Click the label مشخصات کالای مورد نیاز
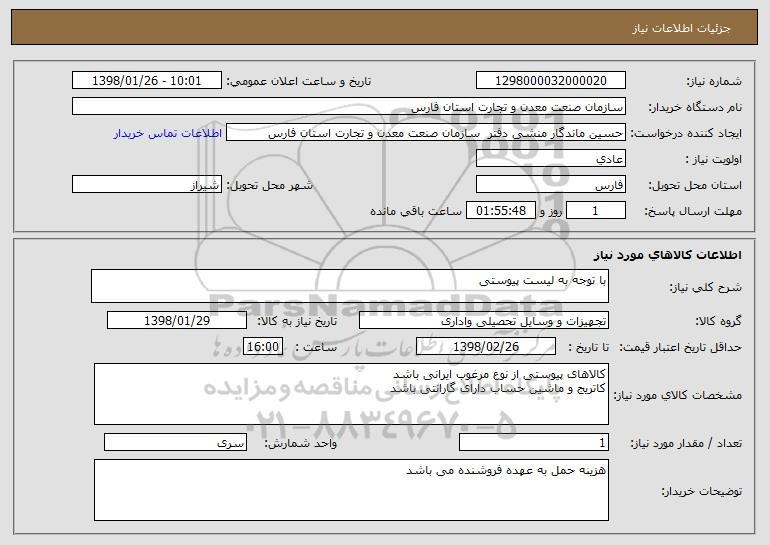Screen dimensions: 770x545 coord(678,395)
